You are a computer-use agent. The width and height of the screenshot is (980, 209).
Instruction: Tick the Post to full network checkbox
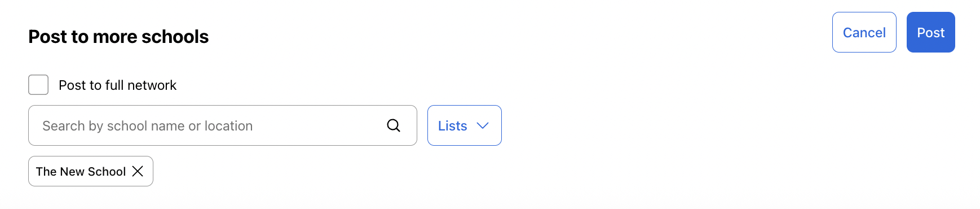pos(38,85)
